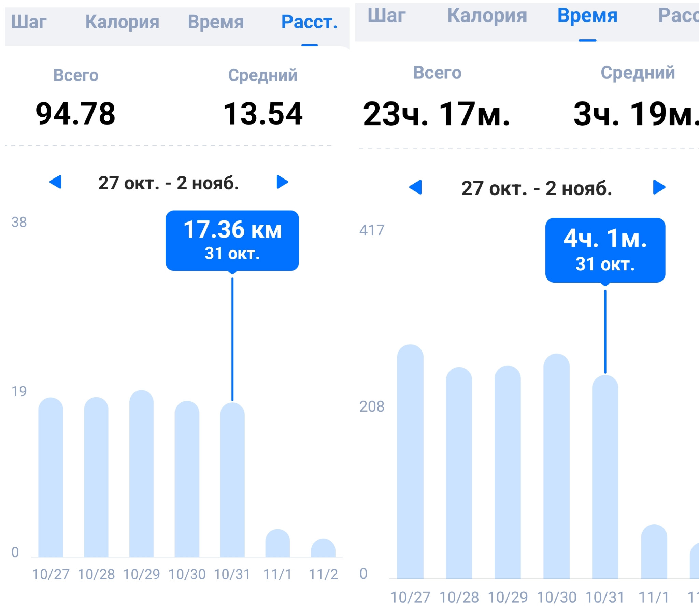Viewport: 699px width, 616px height.
Task: Go to previous week in distance chart
Action: pyautogui.click(x=56, y=182)
